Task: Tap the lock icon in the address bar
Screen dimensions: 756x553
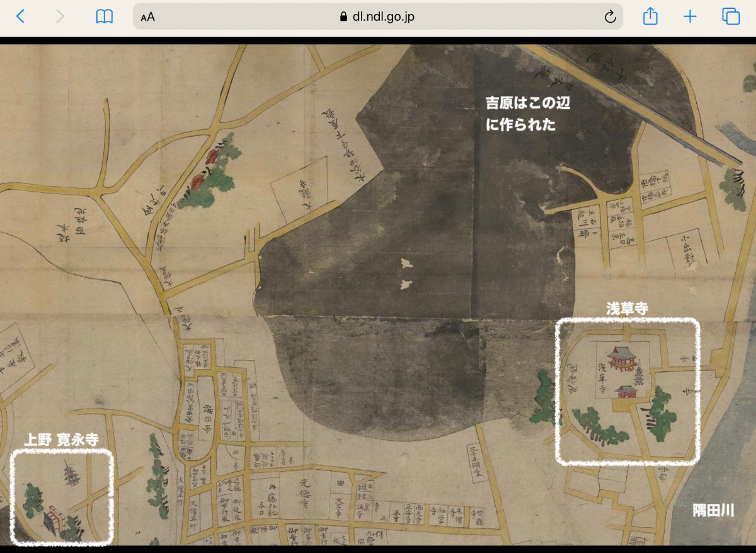Action: (343, 17)
